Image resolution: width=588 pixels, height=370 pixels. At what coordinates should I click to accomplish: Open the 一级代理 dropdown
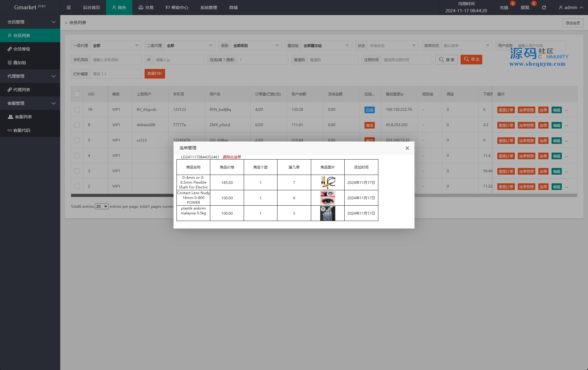(116, 46)
